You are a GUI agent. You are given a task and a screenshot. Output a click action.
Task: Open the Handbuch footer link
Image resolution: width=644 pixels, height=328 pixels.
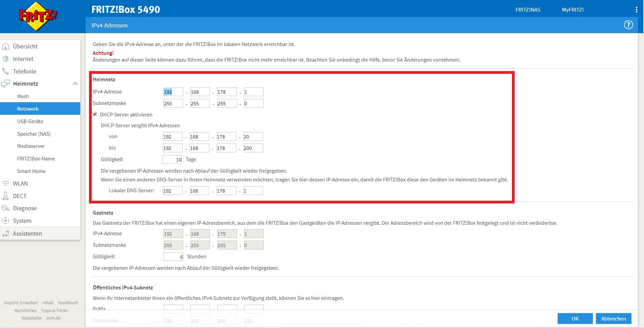(68, 303)
